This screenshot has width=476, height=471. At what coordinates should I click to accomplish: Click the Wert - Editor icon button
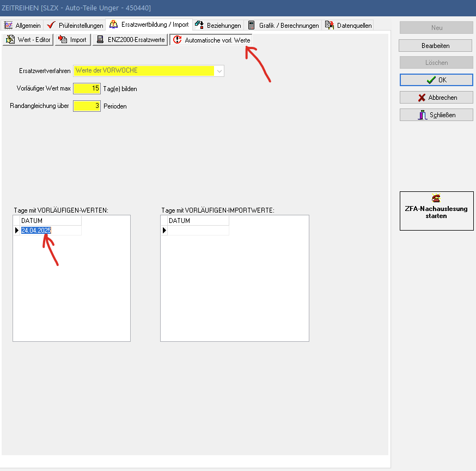(x=28, y=40)
